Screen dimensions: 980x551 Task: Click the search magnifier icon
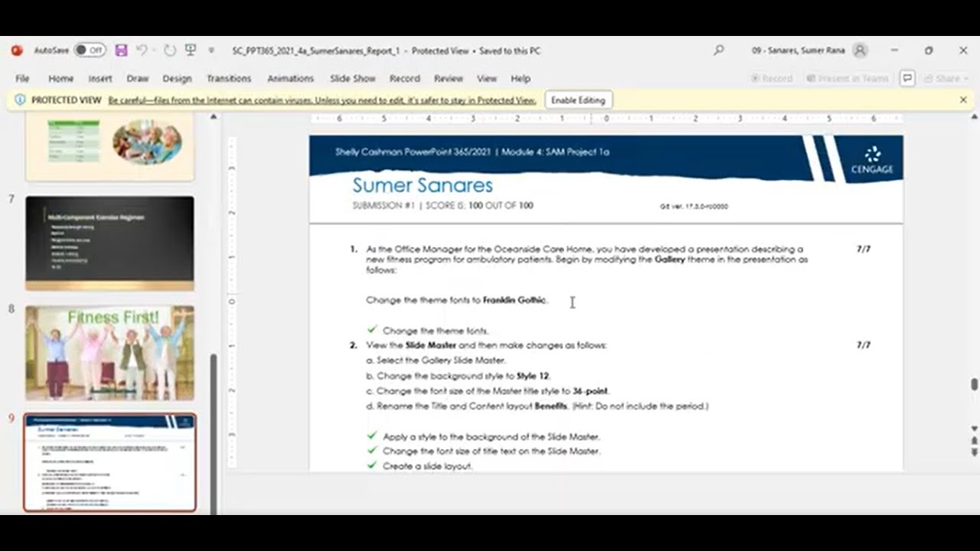(x=718, y=51)
